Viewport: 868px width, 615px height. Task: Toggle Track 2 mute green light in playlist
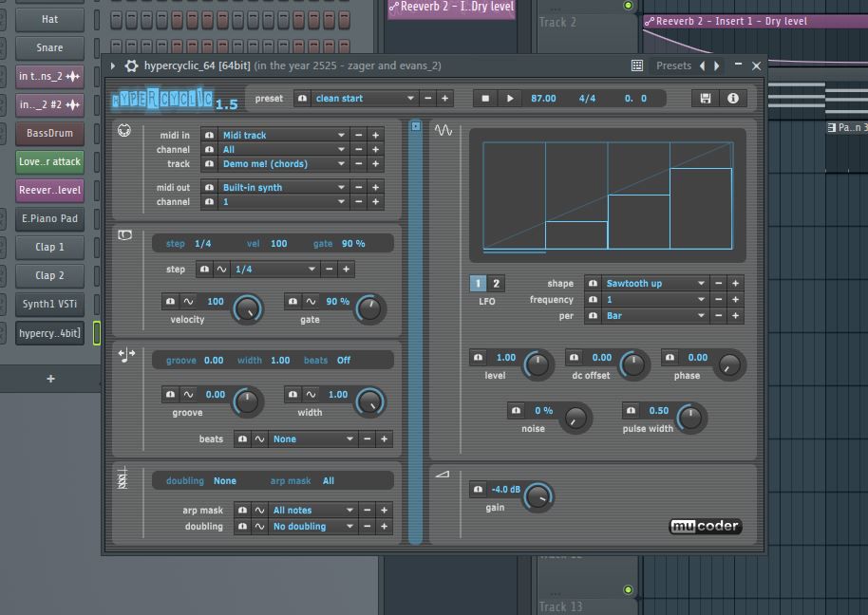pyautogui.click(x=628, y=6)
